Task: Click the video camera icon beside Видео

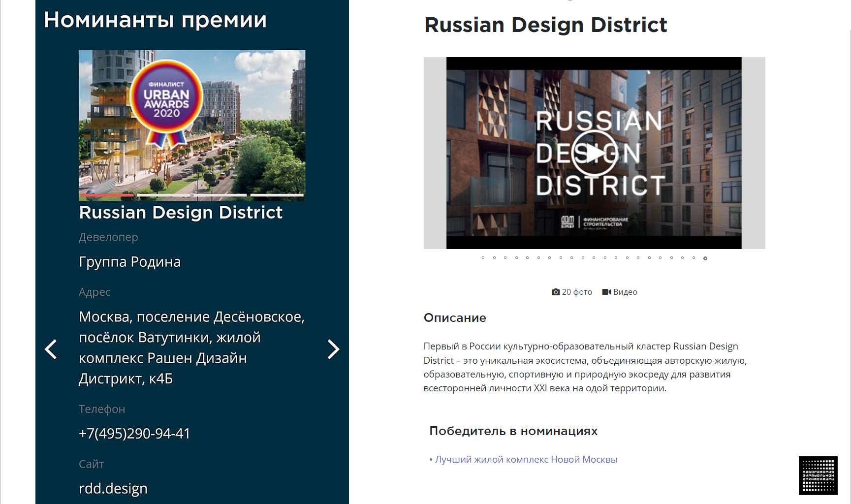Action: [x=606, y=292]
